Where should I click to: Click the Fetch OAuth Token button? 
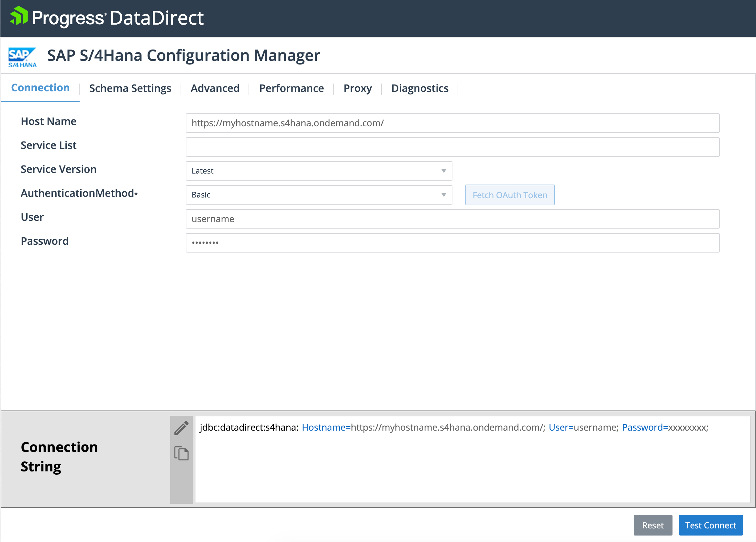pyautogui.click(x=509, y=195)
